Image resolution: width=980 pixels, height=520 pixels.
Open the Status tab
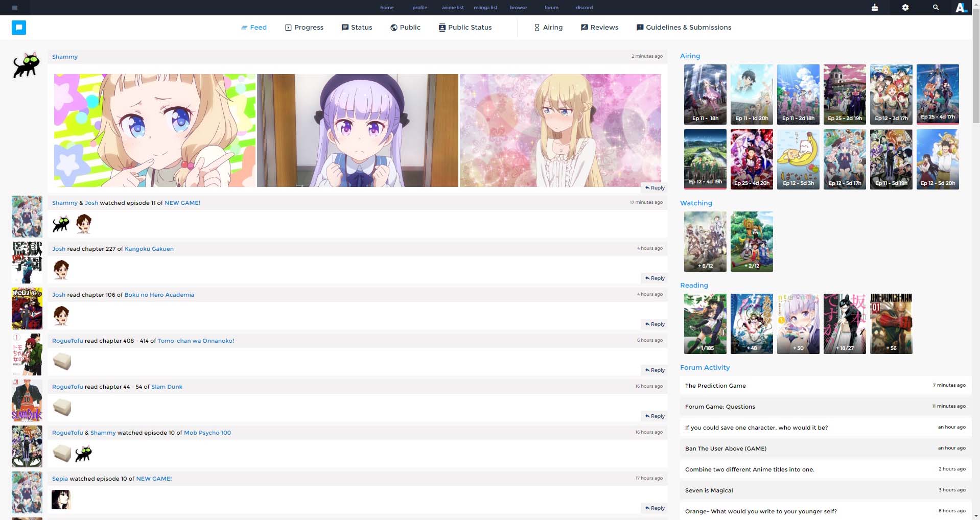coord(357,28)
